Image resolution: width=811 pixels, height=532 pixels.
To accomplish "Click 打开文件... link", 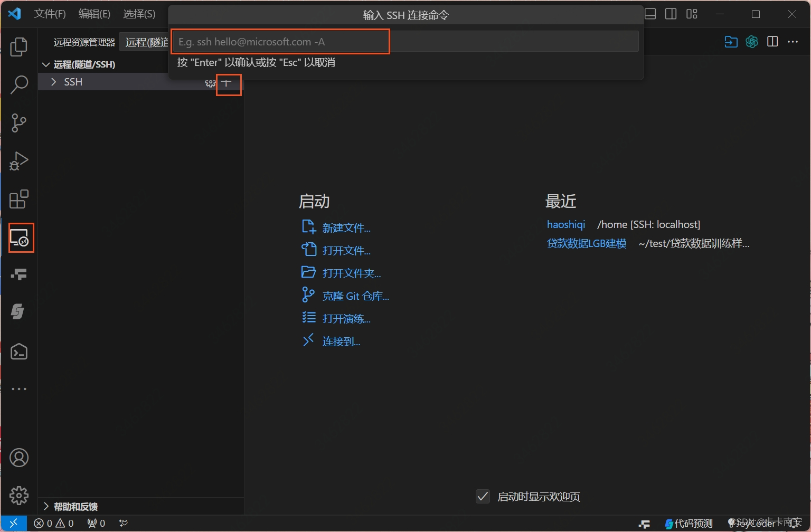I will (346, 251).
